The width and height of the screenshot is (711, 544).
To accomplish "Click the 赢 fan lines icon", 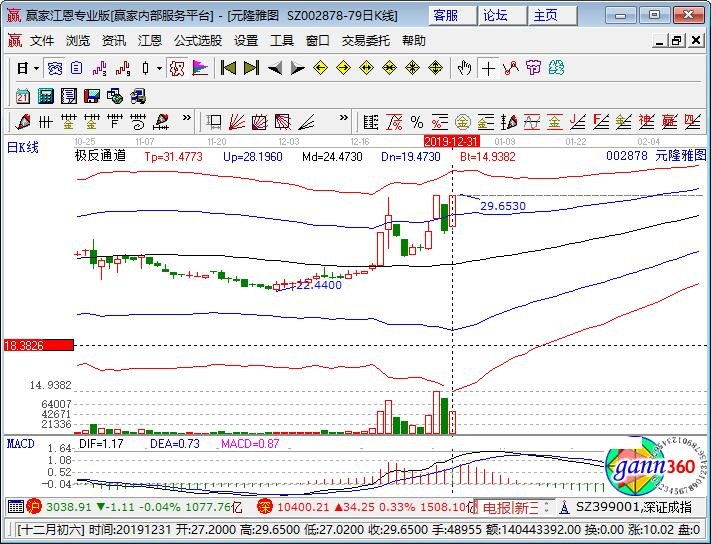I will 670,122.
